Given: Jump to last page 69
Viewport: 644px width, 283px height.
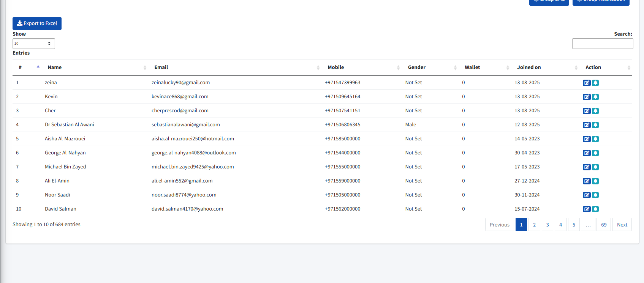Looking at the screenshot, I should [x=604, y=225].
